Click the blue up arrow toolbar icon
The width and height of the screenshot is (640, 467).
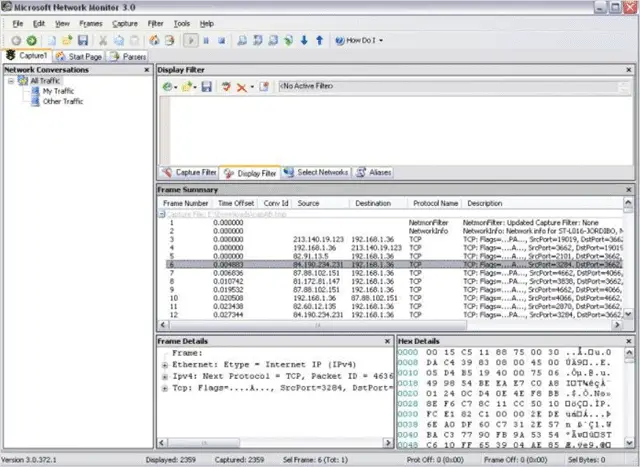pos(320,40)
